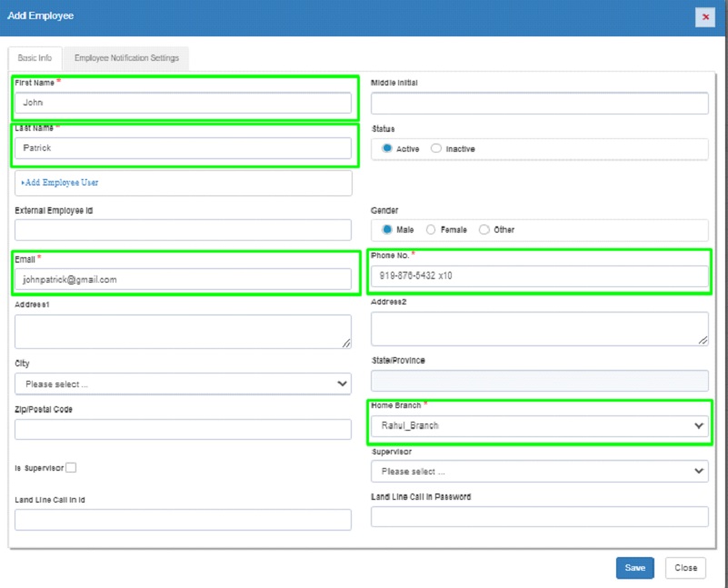
Task: Click into the First Name field
Action: [183, 103]
